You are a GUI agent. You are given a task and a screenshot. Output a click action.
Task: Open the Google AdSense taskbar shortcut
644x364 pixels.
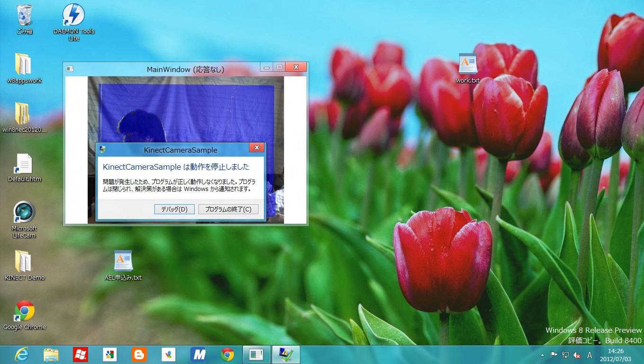coord(168,355)
